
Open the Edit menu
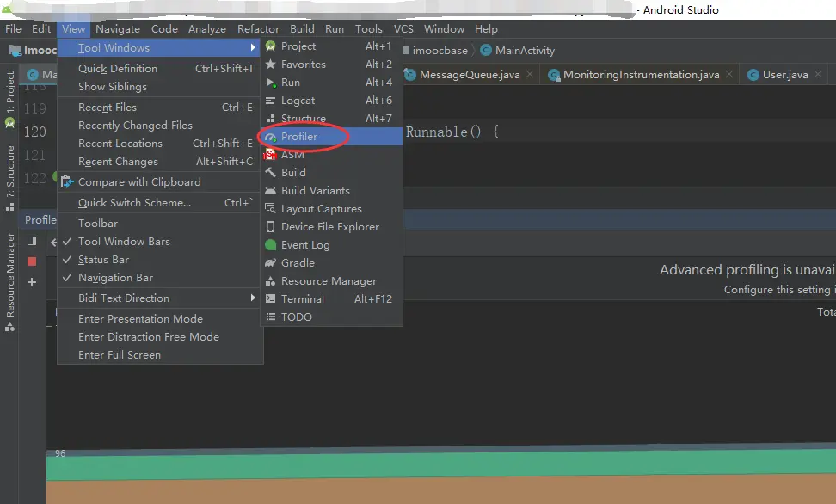click(41, 28)
